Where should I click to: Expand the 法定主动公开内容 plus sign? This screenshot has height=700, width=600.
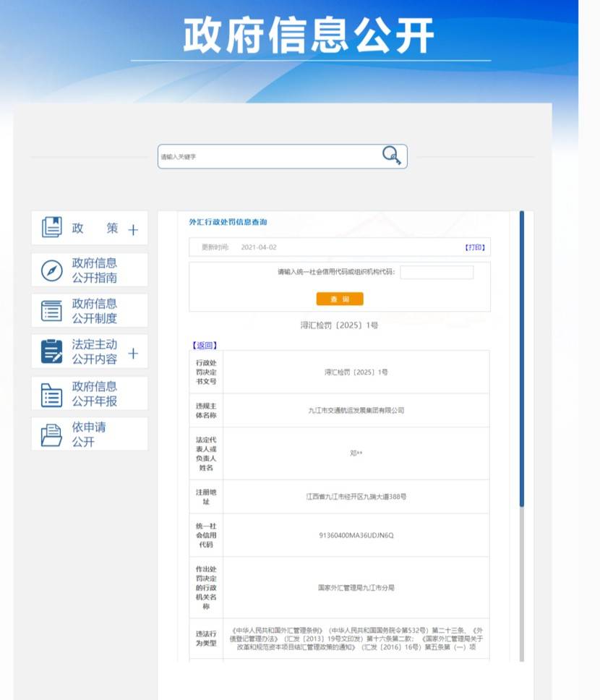(x=133, y=354)
